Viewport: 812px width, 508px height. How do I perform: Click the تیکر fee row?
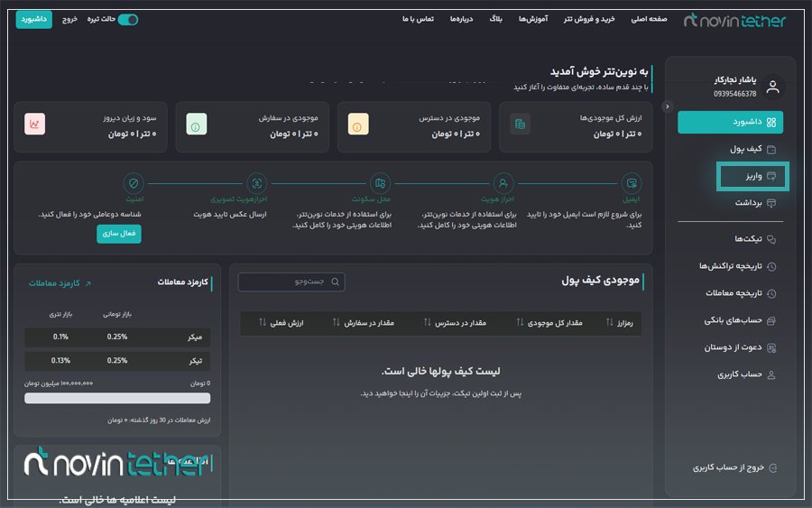click(117, 361)
